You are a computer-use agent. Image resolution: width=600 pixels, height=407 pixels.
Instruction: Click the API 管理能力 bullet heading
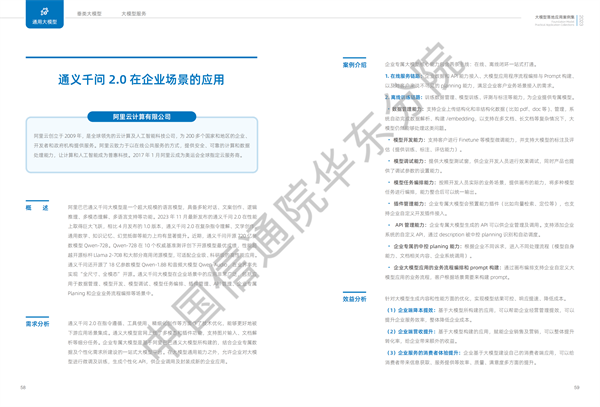(x=411, y=225)
